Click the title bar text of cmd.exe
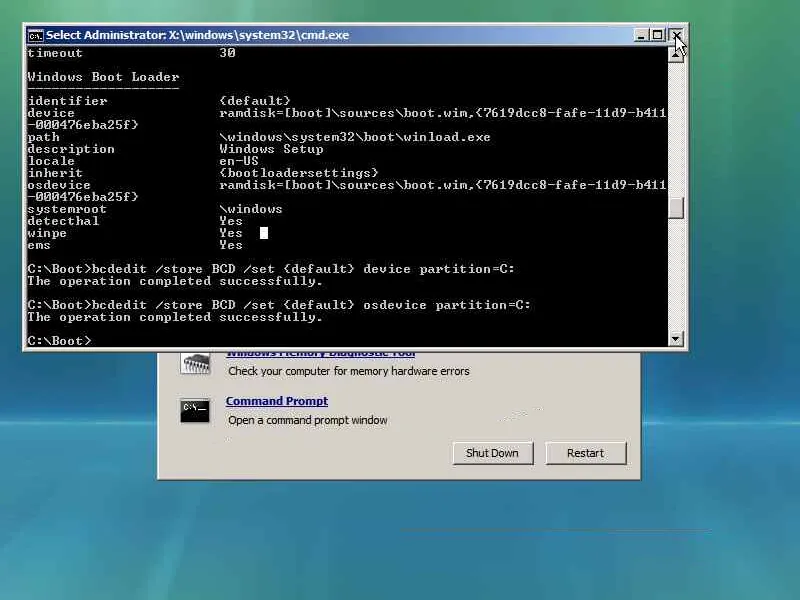The height and width of the screenshot is (600, 800). tap(197, 35)
